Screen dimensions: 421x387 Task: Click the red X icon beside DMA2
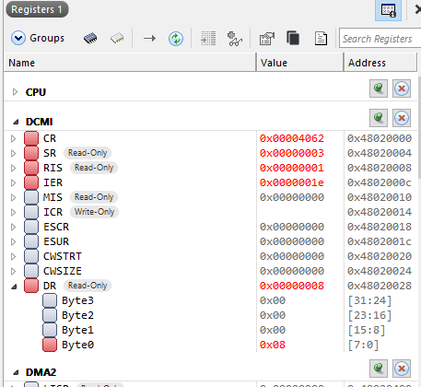pos(401,368)
